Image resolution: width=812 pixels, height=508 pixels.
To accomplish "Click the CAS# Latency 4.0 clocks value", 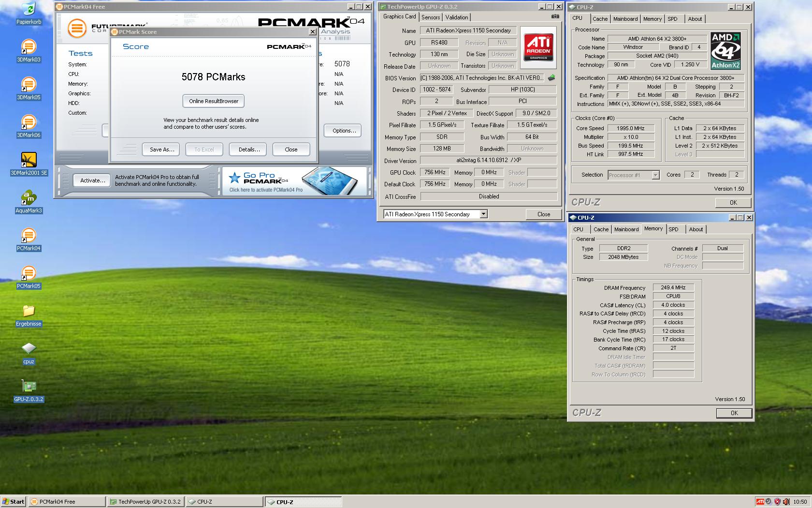I will 673,305.
